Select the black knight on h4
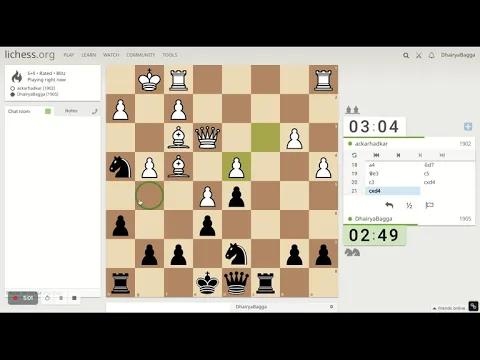Image resolution: width=480 pixels, height=360 pixels. (x=120, y=166)
